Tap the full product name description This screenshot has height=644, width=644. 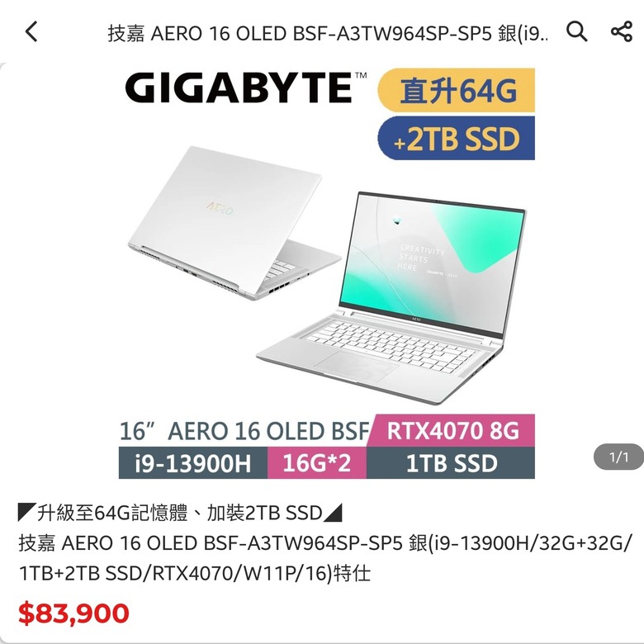pos(324,558)
